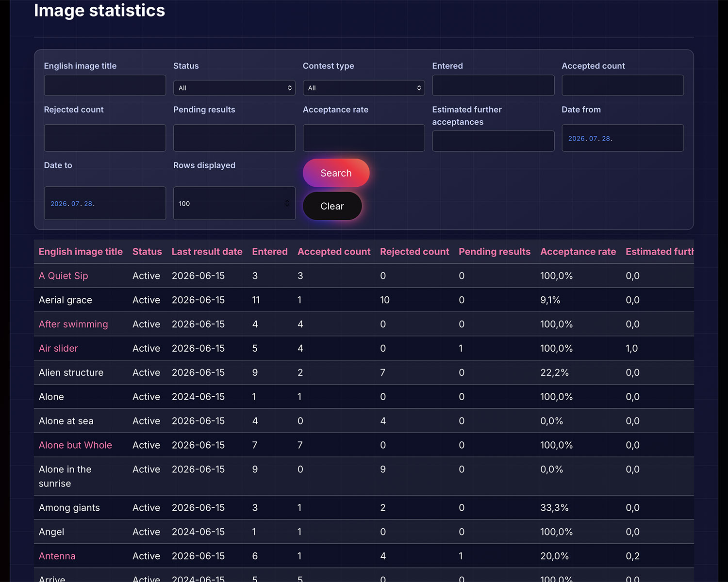The image size is (728, 582).
Task: Open the Status filter dropdown
Action: coord(234,88)
